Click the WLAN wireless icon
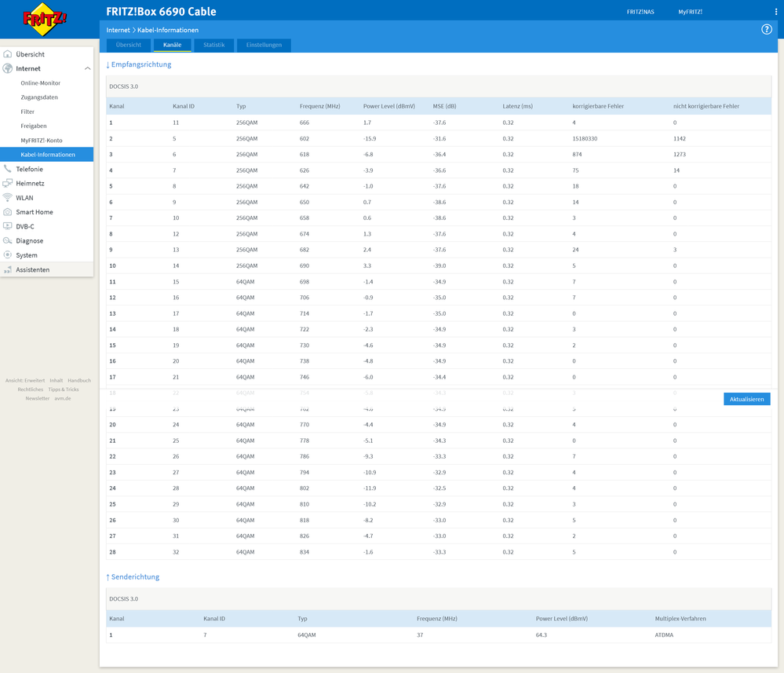The height and width of the screenshot is (673, 784). [x=8, y=198]
